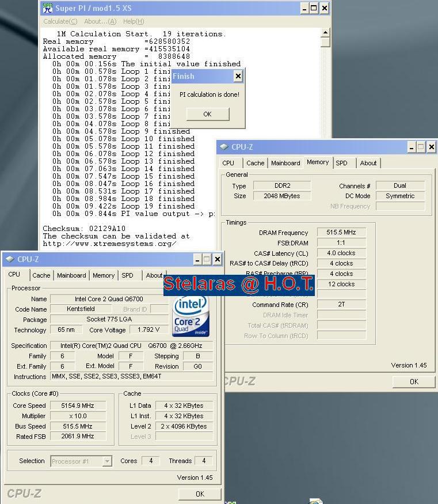The image size is (438, 504).
Task: Click the Rated FSB 2061.9 MHz value
Action: coord(78,436)
